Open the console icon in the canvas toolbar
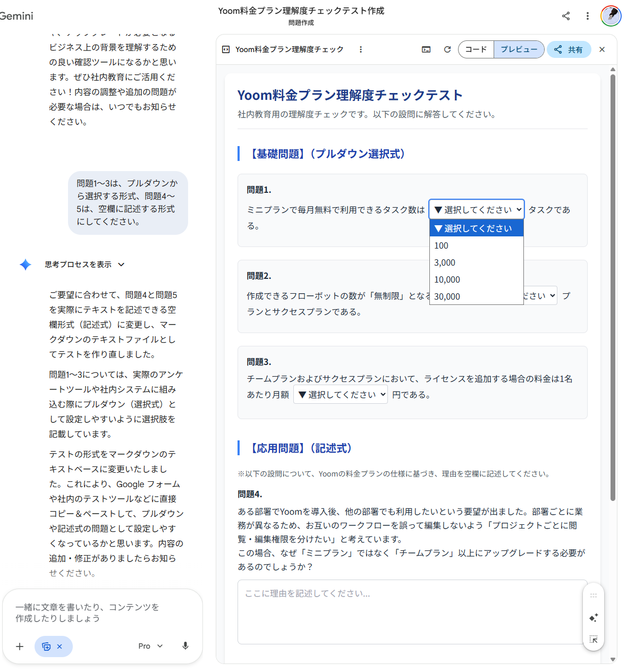Viewport: 627px width, 672px height. (426, 49)
